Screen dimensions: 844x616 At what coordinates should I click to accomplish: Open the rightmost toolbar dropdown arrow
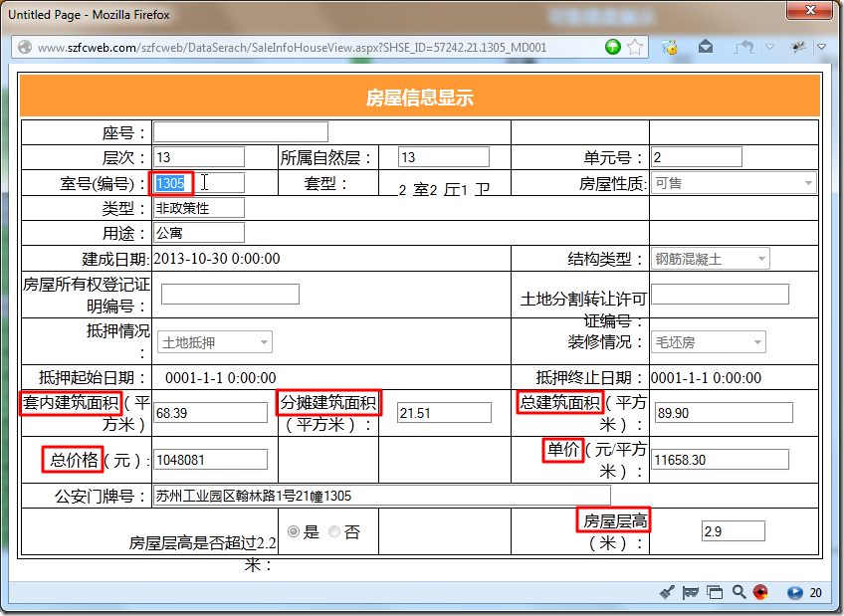pyautogui.click(x=821, y=47)
